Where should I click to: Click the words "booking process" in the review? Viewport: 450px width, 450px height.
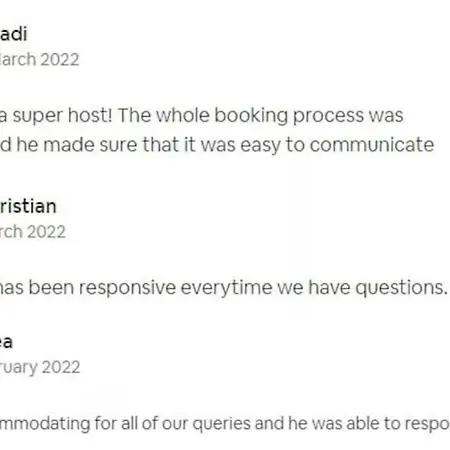[x=289, y=116]
